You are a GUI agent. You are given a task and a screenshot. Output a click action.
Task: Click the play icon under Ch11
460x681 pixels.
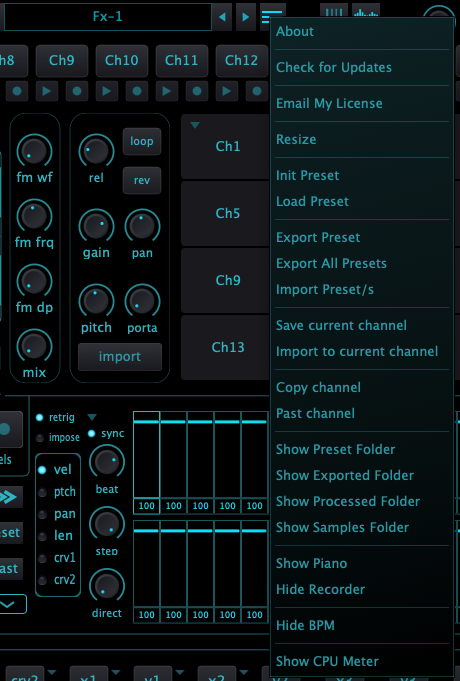click(x=166, y=91)
